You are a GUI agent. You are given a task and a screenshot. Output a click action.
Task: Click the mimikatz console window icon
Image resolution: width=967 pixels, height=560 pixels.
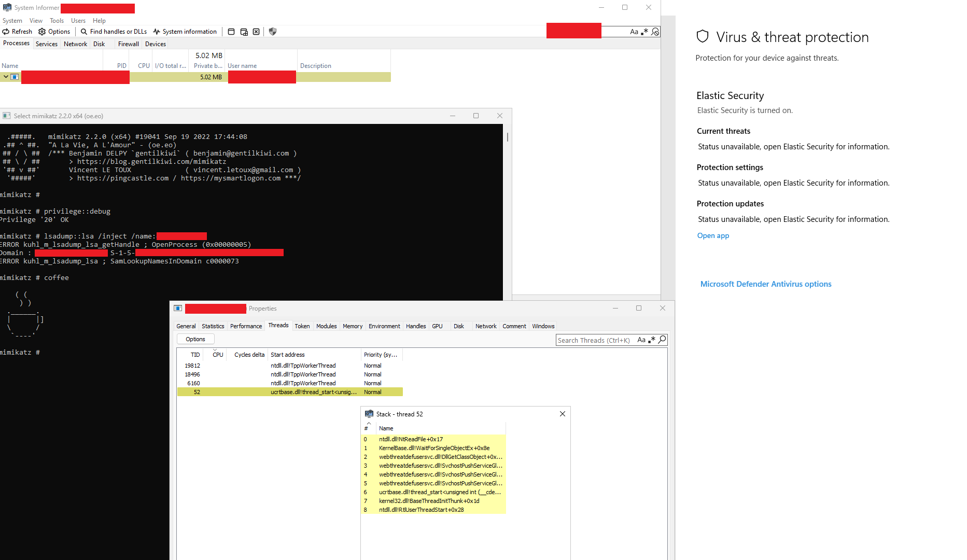tap(7, 116)
